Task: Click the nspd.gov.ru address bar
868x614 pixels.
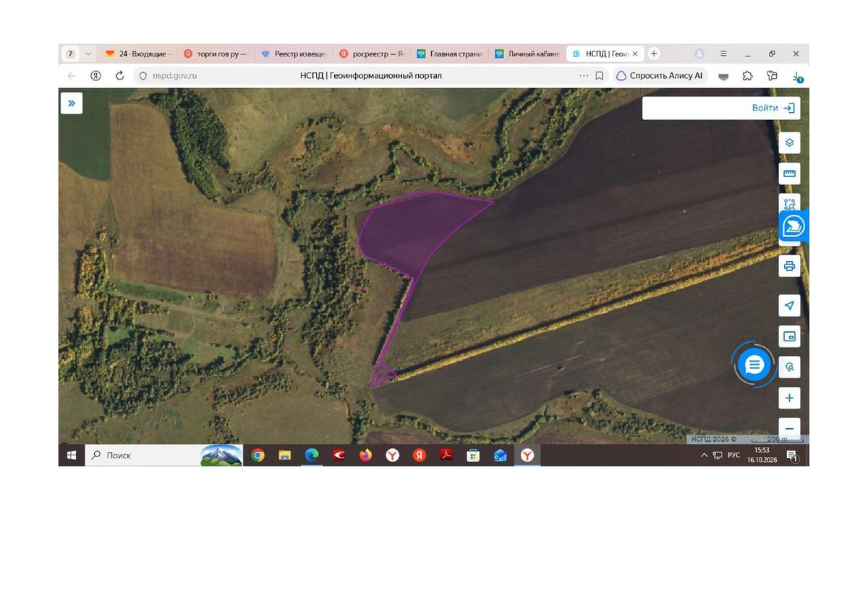Action: click(x=174, y=75)
